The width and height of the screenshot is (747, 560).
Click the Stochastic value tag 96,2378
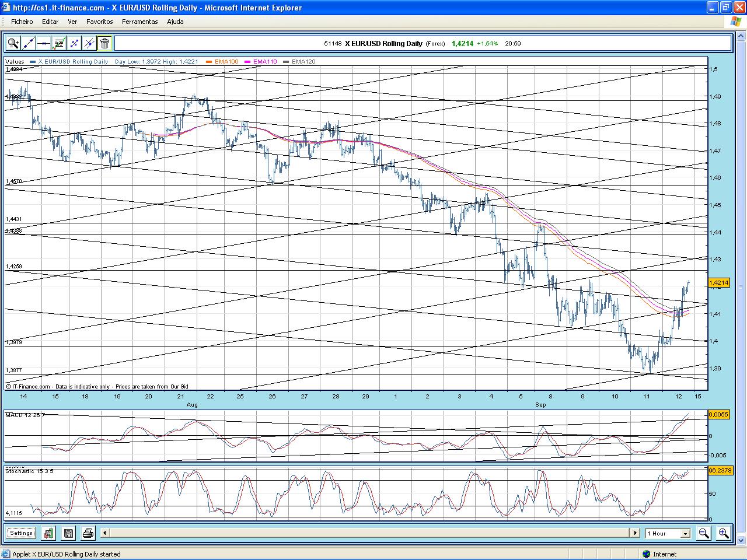tap(720, 470)
